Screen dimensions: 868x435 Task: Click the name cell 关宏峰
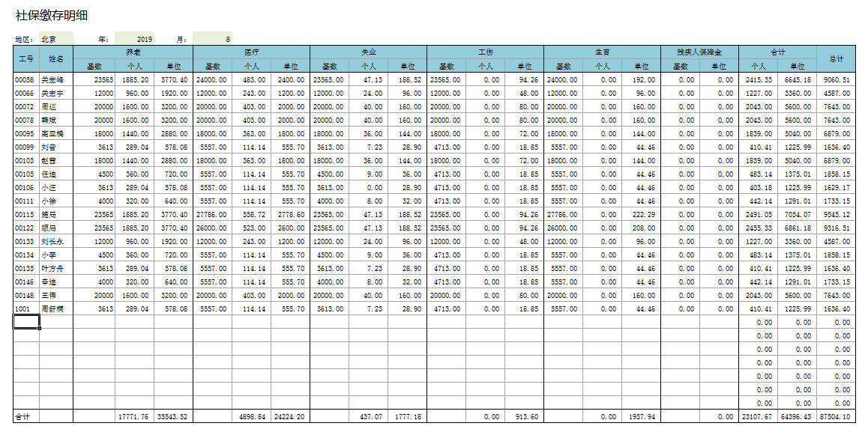[x=56, y=79]
